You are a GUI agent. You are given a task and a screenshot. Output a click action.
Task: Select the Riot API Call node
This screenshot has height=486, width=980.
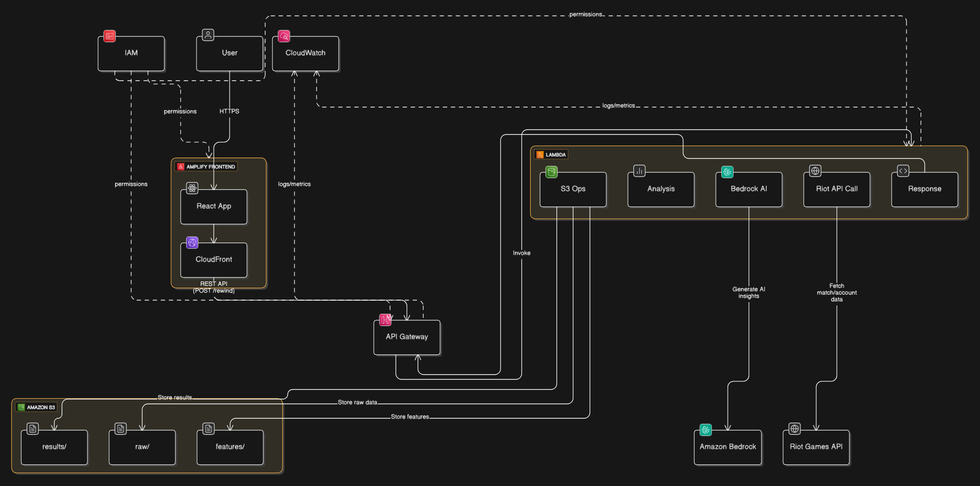point(837,189)
